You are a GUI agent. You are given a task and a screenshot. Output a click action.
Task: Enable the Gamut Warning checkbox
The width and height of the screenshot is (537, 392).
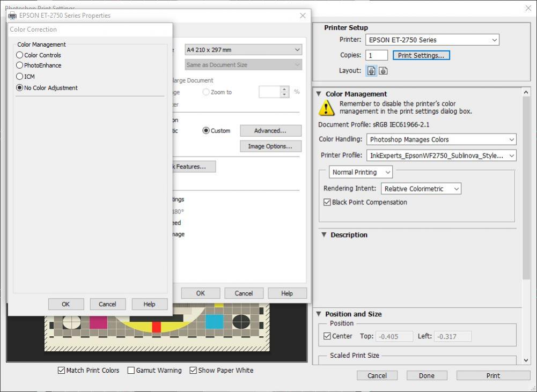point(131,371)
